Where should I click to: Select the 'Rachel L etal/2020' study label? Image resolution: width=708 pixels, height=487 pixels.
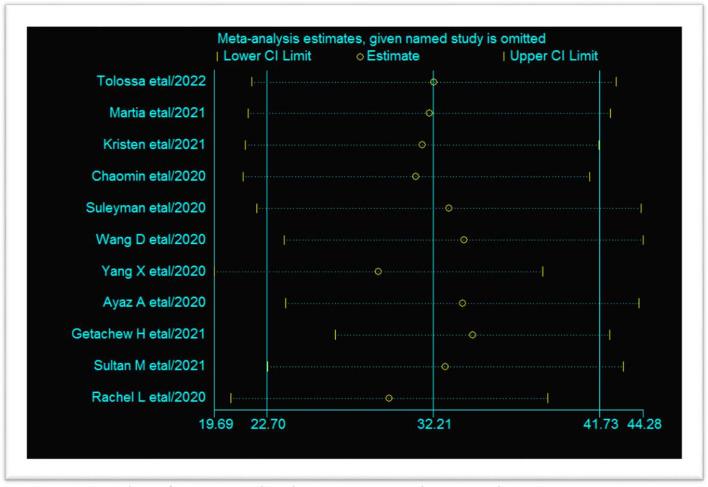[x=149, y=397]
